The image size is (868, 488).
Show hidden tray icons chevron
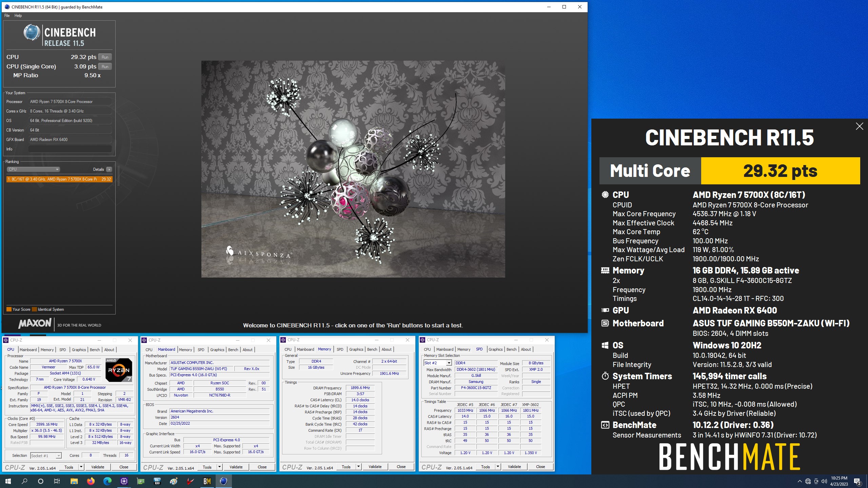pos(800,481)
